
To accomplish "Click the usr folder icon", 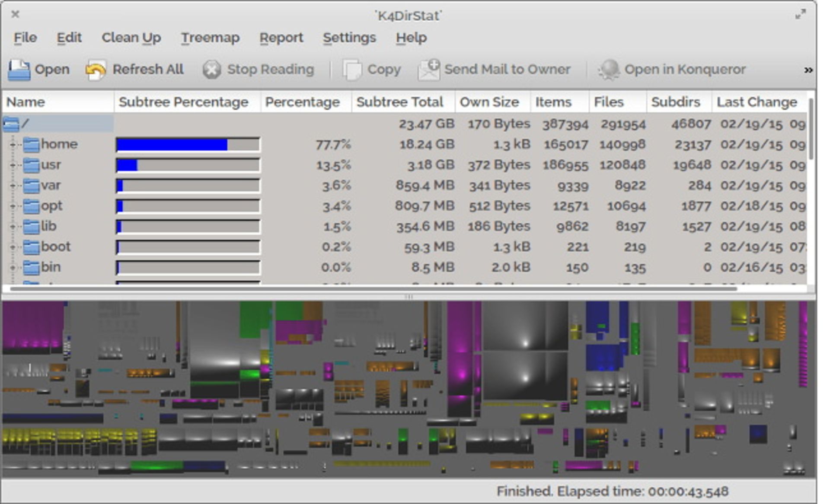I will coord(31,165).
